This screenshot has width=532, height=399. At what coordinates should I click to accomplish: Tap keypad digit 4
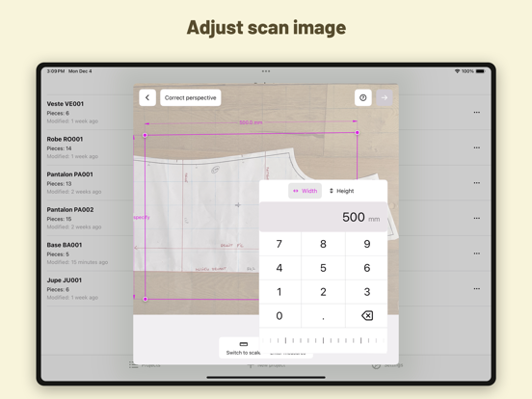tap(279, 268)
